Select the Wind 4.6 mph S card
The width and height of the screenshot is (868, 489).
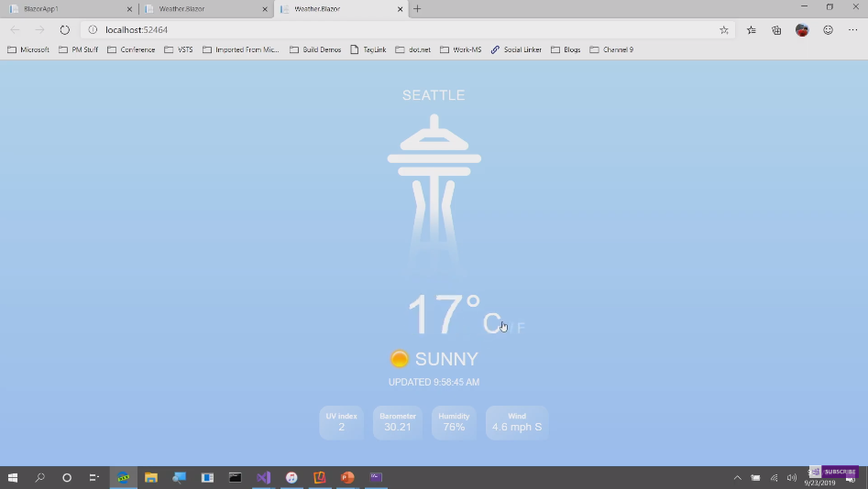[x=517, y=423]
